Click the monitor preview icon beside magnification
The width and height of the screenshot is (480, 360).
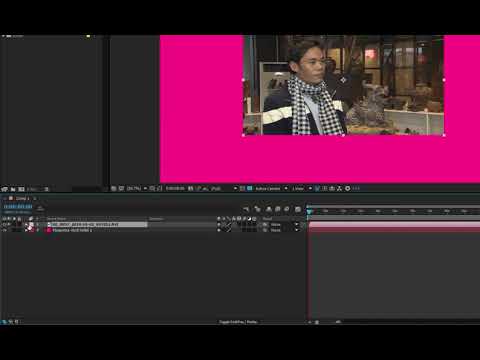[x=121, y=189]
